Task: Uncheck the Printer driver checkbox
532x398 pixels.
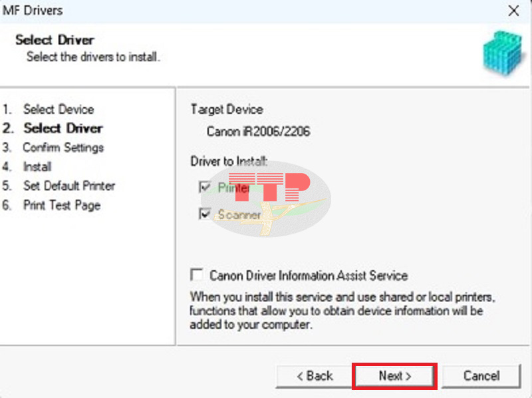Action: tap(205, 187)
